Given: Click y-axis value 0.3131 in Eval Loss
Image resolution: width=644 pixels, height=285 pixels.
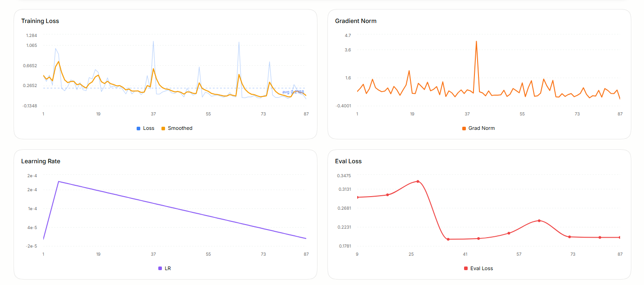Looking at the screenshot, I should pos(345,189).
